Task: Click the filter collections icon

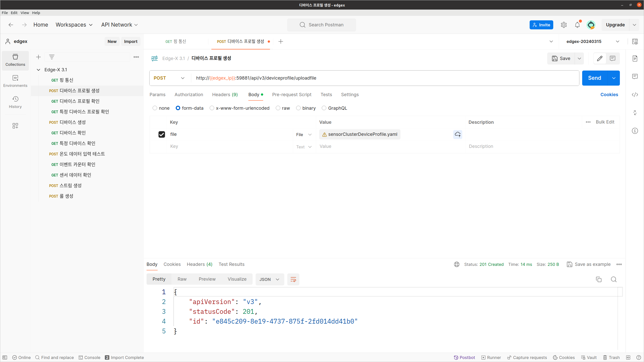Action: pyautogui.click(x=52, y=57)
